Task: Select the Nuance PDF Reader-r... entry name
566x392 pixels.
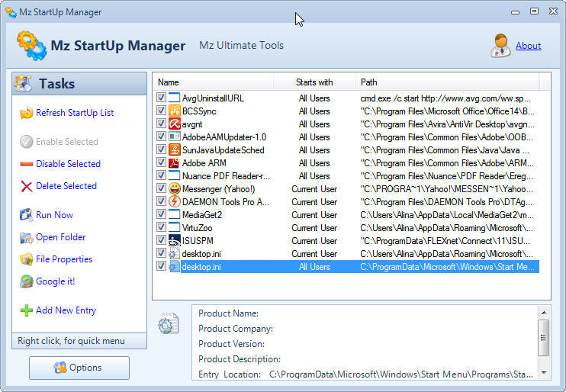Action: [x=226, y=176]
